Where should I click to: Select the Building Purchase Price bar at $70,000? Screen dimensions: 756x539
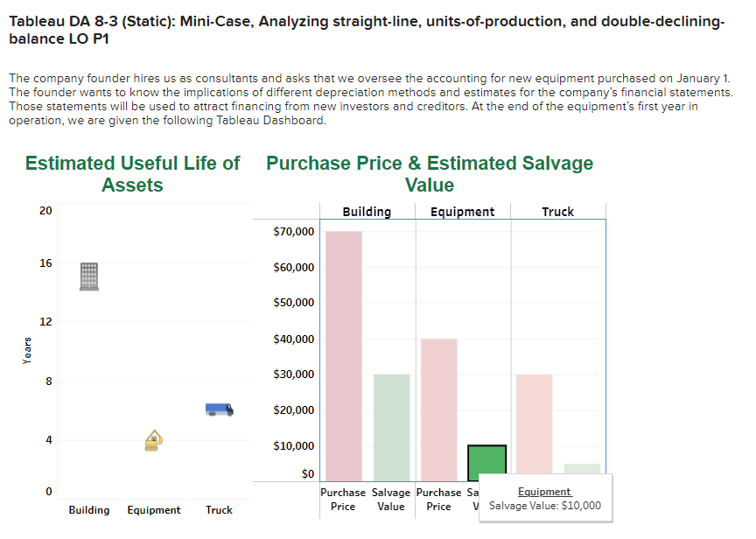[x=342, y=350]
